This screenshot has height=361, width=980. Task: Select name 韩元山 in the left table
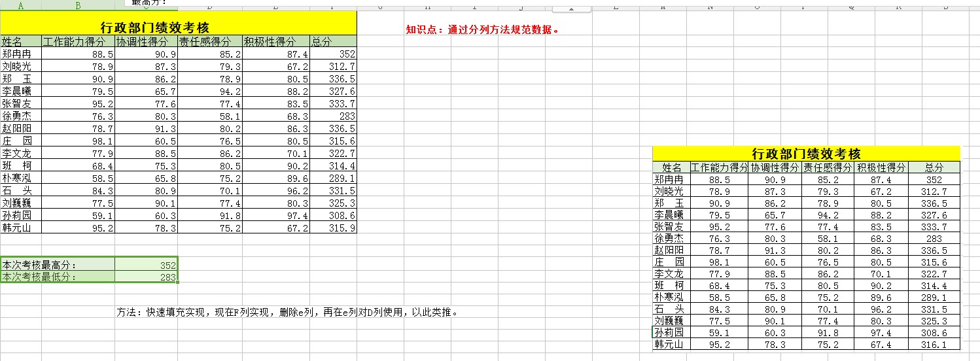(x=20, y=228)
